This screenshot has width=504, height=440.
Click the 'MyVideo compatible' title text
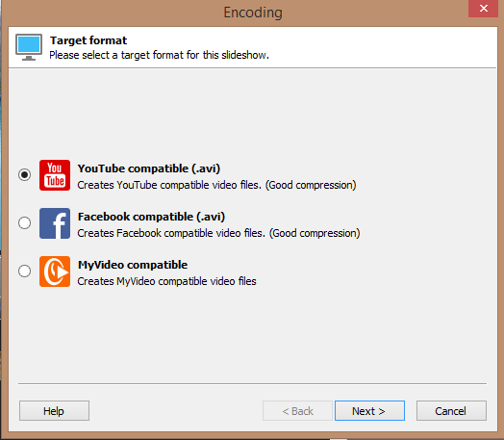pos(133,265)
